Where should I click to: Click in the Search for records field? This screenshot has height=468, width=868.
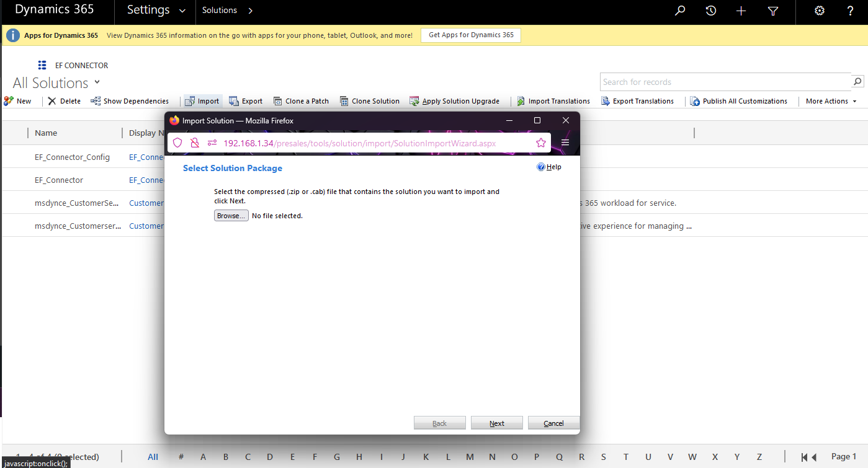[x=725, y=82]
